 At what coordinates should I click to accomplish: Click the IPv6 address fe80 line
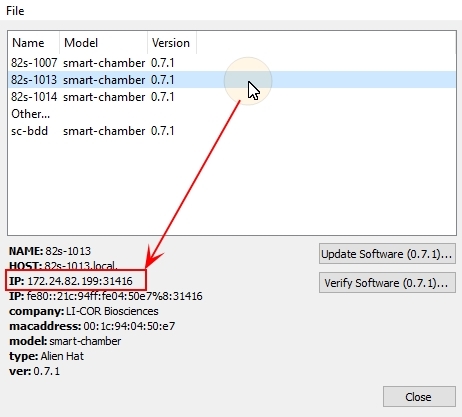[x=106, y=296]
